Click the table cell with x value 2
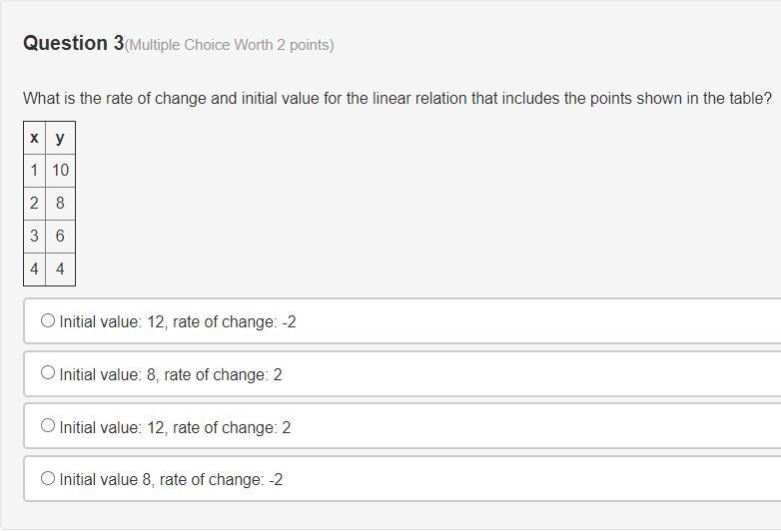 35,204
